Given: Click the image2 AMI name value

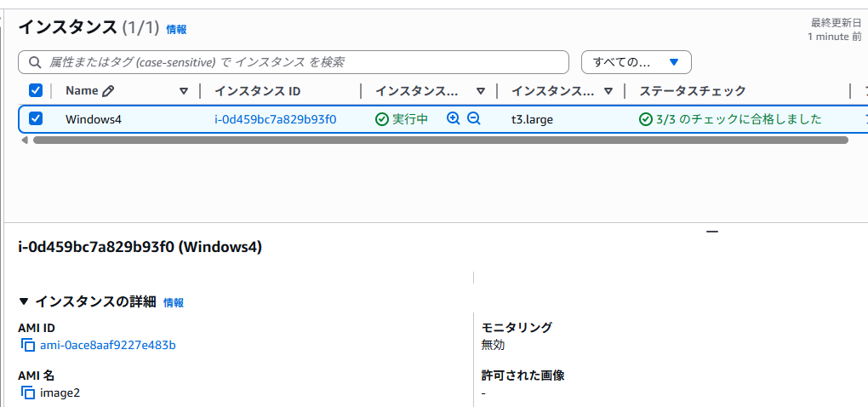Looking at the screenshot, I should [x=60, y=393].
